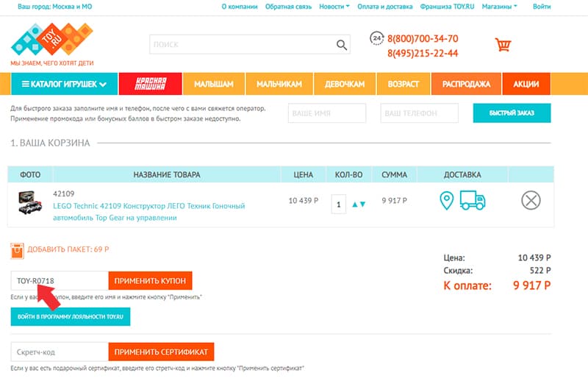
Task: Expand the Каталог игрушек dropdown
Action: click(x=65, y=84)
